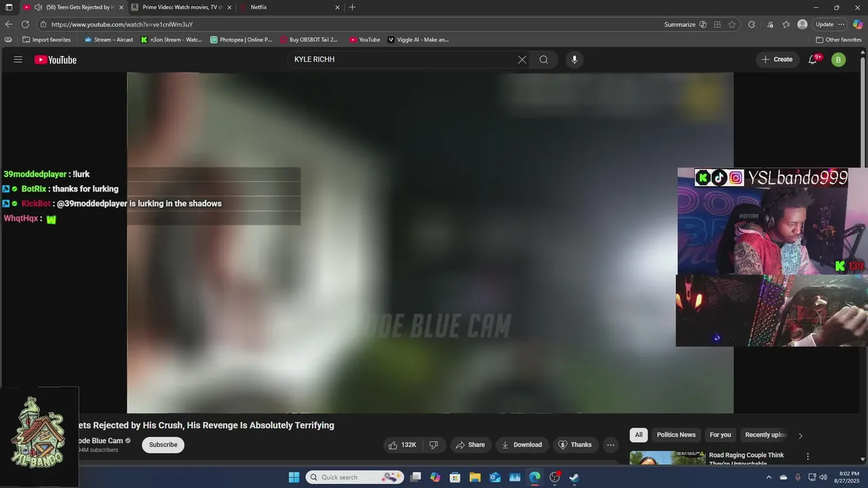Open n3on Stream bookmark
The height and width of the screenshot is (488, 868).
pyautogui.click(x=172, y=39)
